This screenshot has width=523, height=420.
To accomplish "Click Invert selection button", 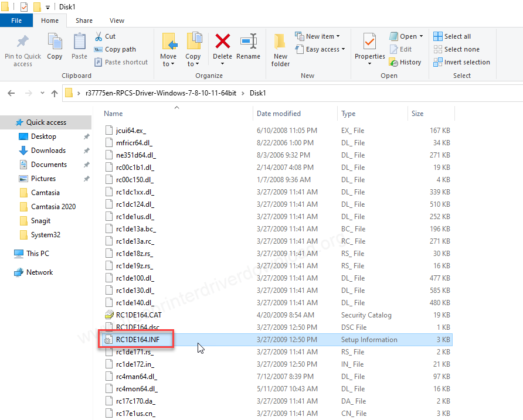I will coord(461,62).
